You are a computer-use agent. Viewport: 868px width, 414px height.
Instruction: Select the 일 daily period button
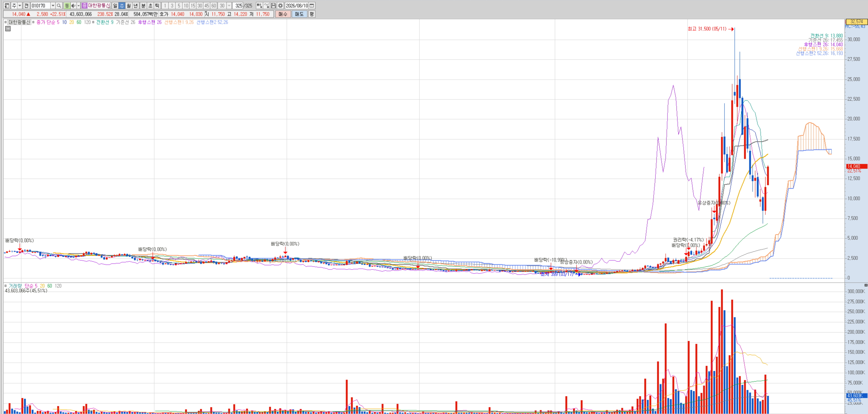click(115, 6)
